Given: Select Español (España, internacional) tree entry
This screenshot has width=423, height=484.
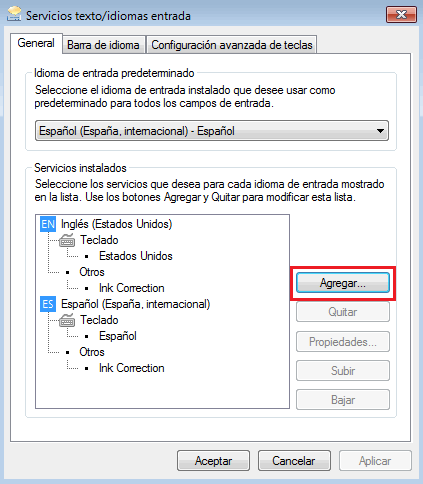Looking at the screenshot, I should (136, 304).
